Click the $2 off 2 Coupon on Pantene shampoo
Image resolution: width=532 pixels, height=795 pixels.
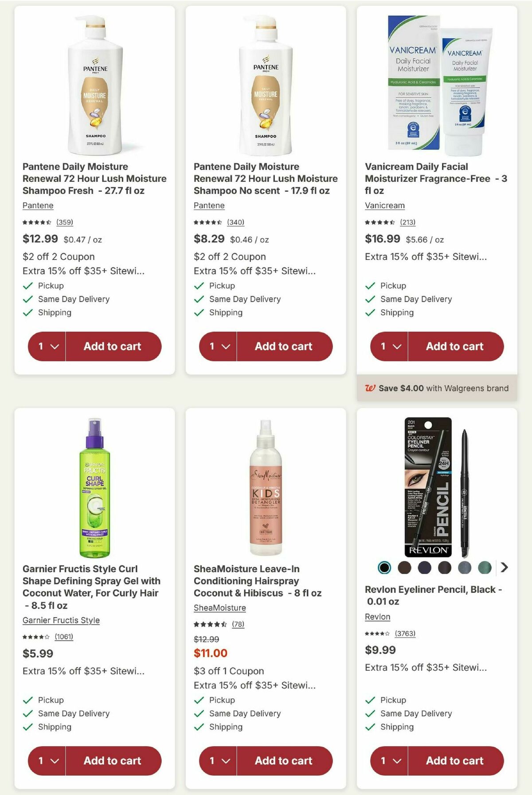59,256
